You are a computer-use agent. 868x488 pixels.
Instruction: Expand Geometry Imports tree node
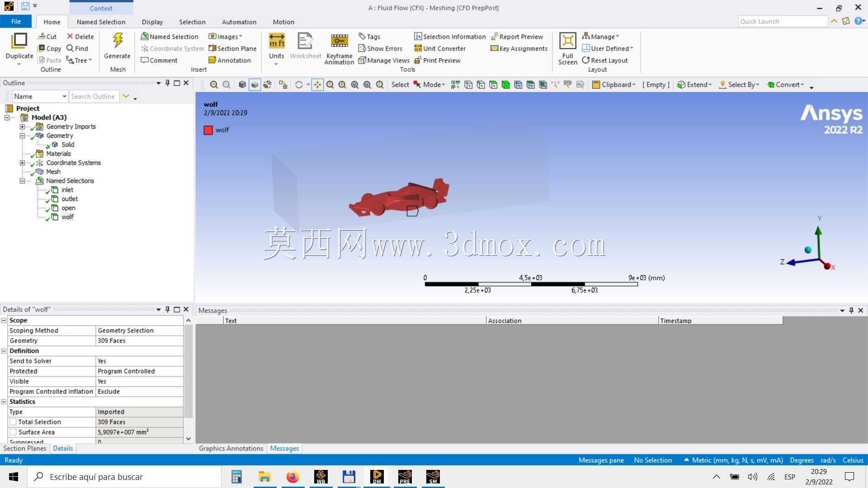(22, 127)
